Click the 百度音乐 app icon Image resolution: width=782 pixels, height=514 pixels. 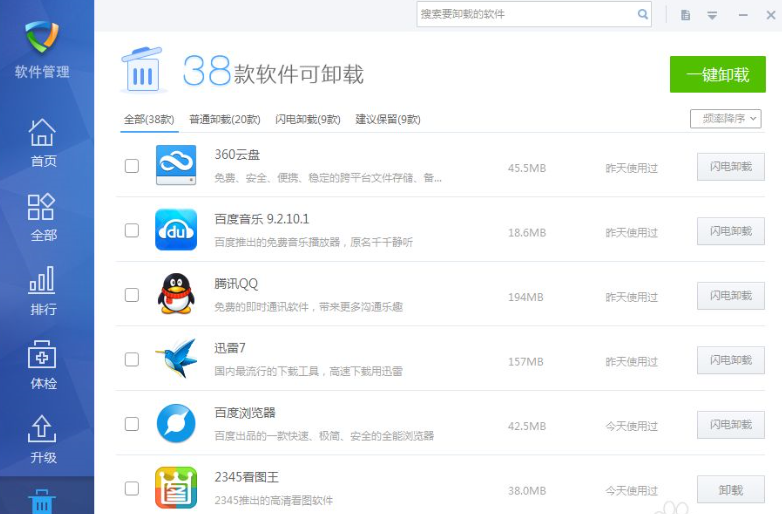tap(176, 230)
